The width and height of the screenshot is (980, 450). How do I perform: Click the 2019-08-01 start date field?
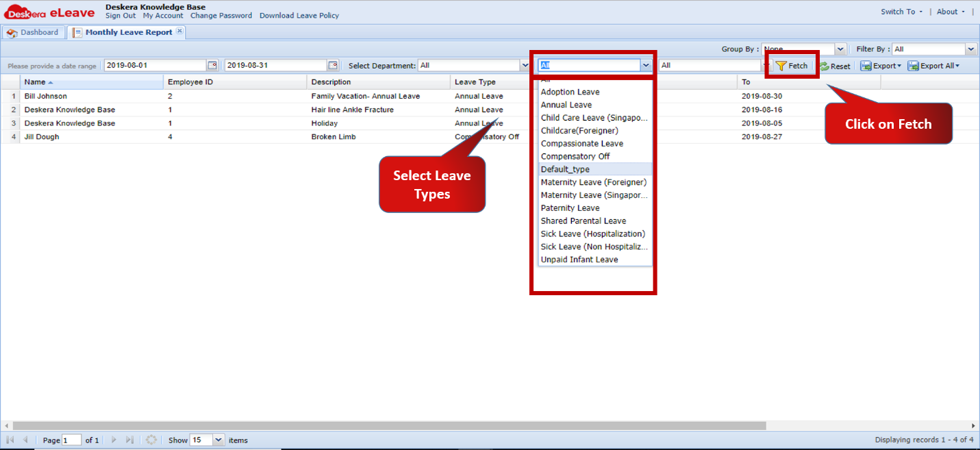[x=155, y=65]
